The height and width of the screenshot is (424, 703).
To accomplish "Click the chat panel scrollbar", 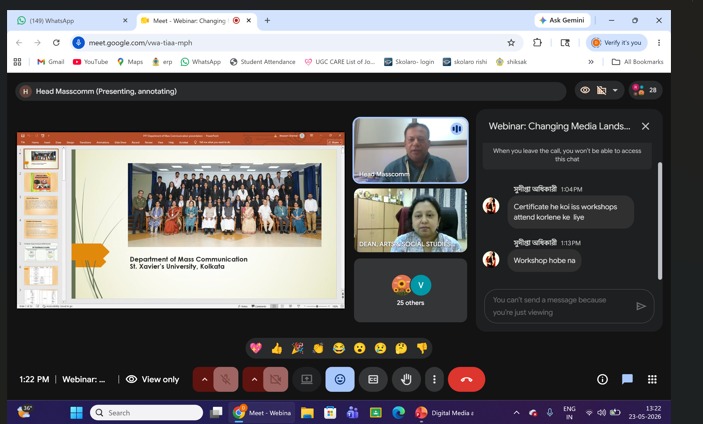I will (660, 221).
